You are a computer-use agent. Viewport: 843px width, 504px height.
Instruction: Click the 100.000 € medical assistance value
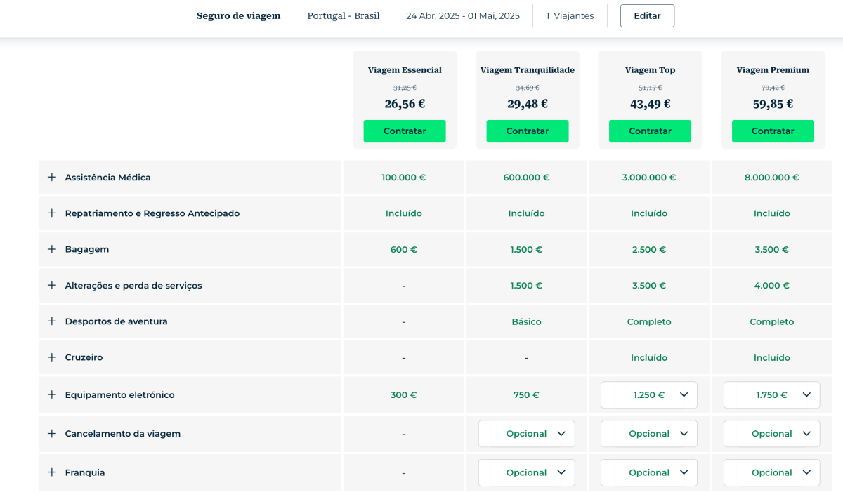[404, 178]
